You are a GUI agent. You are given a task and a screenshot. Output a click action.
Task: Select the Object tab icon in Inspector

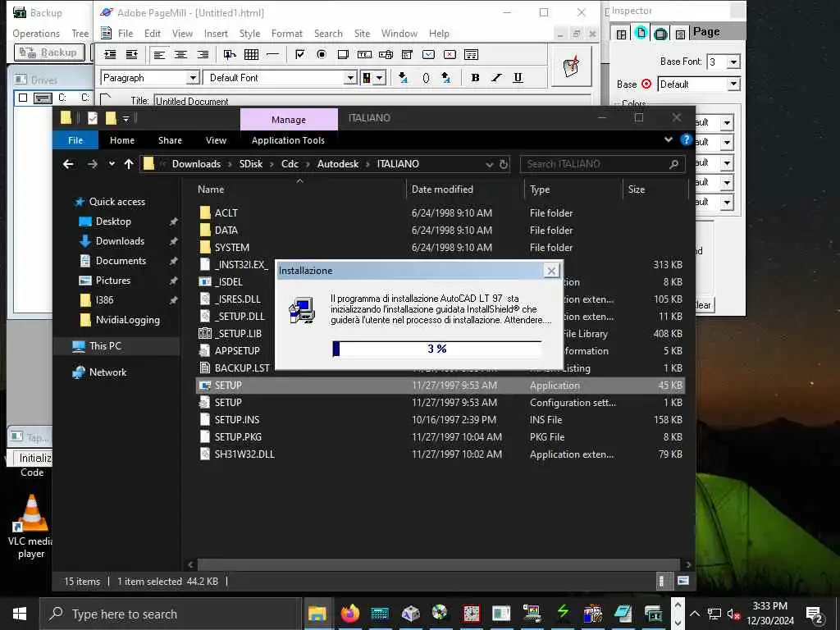point(680,34)
